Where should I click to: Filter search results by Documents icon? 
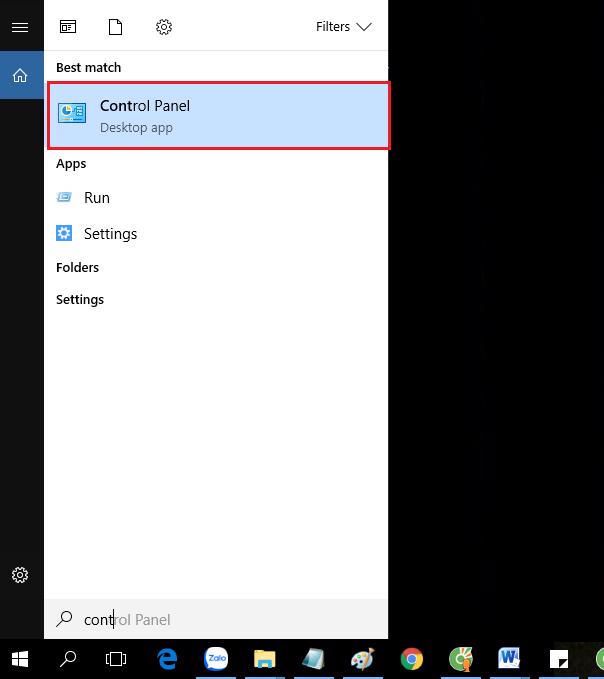tap(116, 27)
